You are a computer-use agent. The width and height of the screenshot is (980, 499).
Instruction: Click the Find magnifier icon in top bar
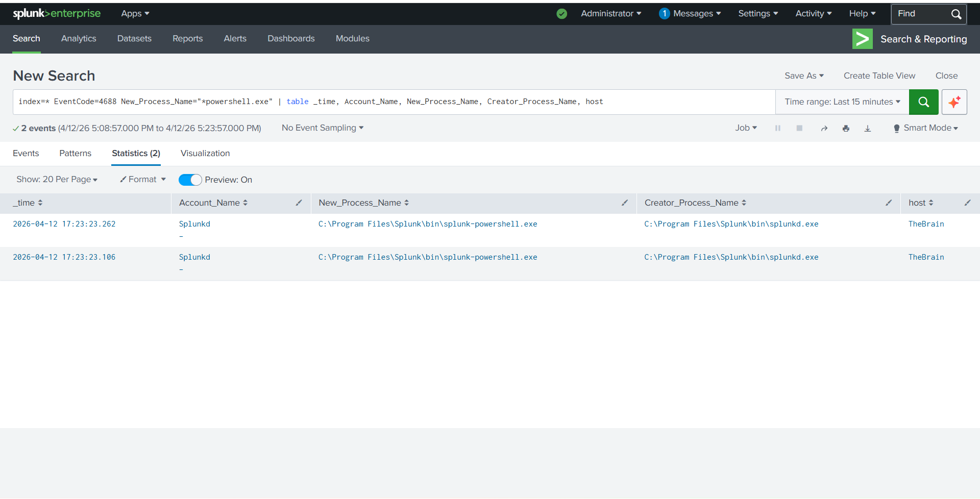[956, 14]
